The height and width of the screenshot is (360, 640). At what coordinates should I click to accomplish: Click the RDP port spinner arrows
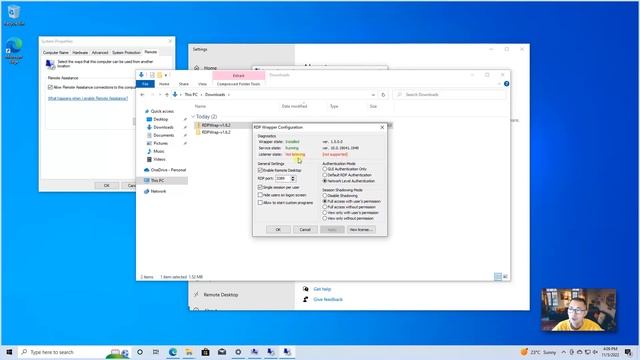(293, 179)
